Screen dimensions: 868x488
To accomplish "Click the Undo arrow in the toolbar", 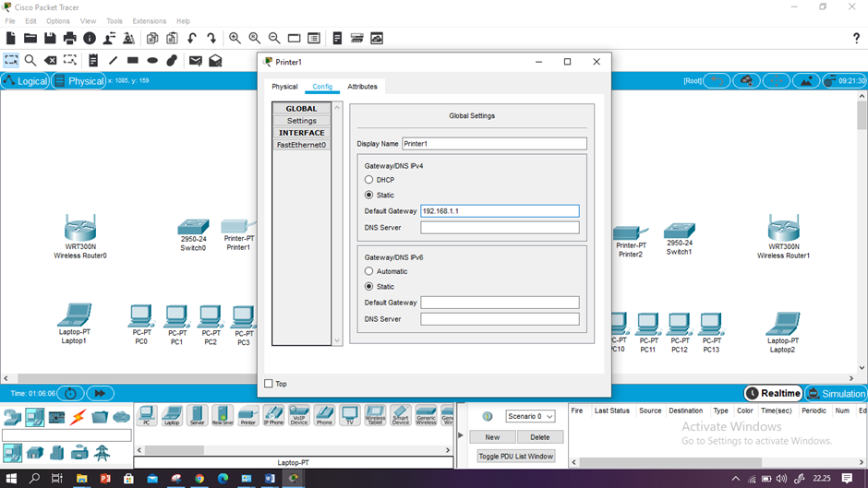I will point(191,38).
